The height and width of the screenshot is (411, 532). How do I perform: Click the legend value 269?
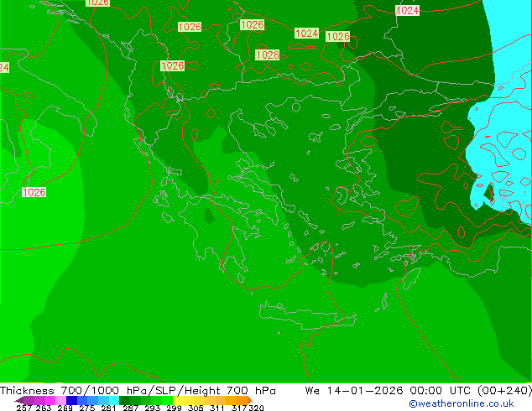(65, 408)
